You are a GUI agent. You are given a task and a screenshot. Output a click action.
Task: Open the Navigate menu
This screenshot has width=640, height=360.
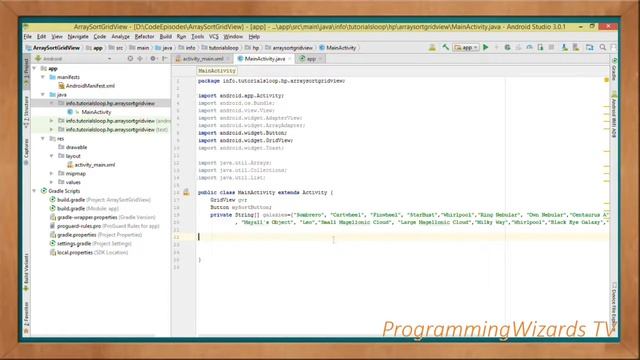point(78,37)
